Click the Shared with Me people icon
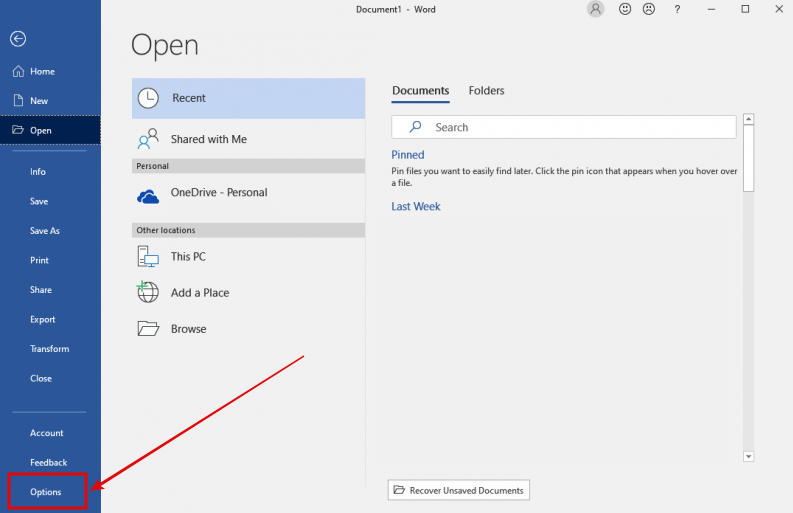The width and height of the screenshot is (793, 513). click(148, 139)
